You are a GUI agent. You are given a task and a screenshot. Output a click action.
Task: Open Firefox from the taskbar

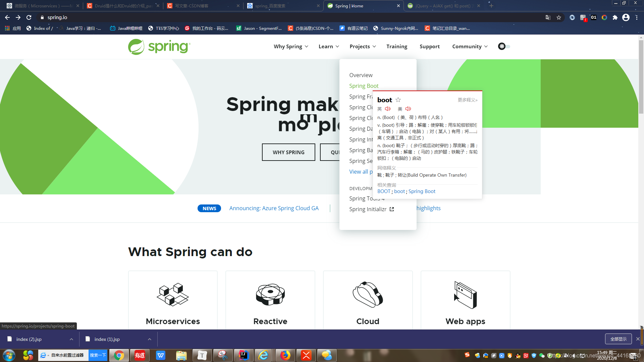point(285,355)
